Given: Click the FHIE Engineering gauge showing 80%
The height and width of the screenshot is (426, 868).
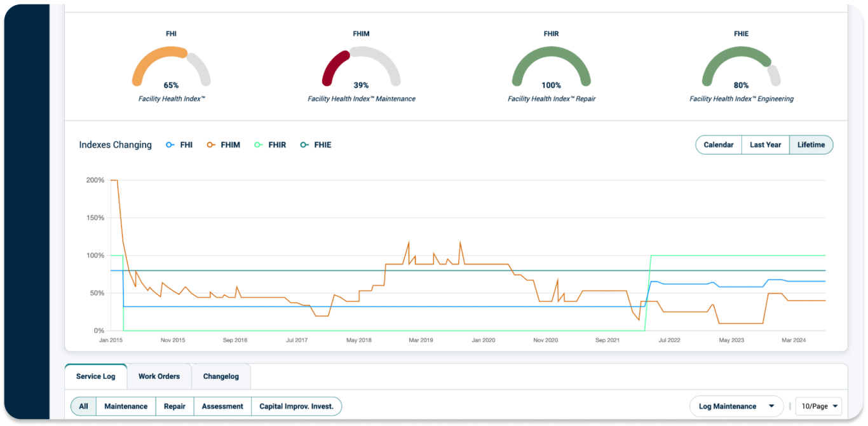Looking at the screenshot, I should click(x=741, y=66).
